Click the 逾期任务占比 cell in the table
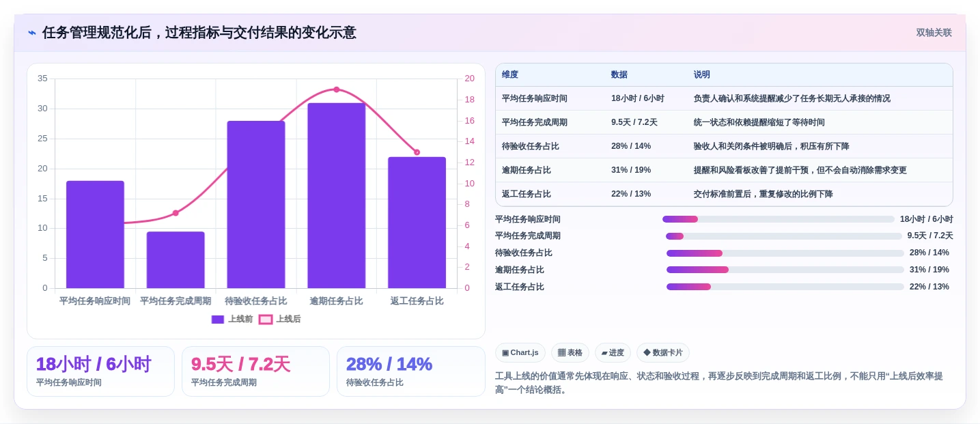980x424 pixels. click(x=527, y=170)
